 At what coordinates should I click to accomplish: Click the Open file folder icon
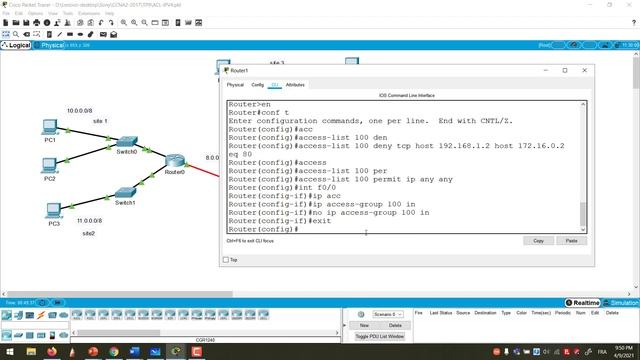pos(16,23)
